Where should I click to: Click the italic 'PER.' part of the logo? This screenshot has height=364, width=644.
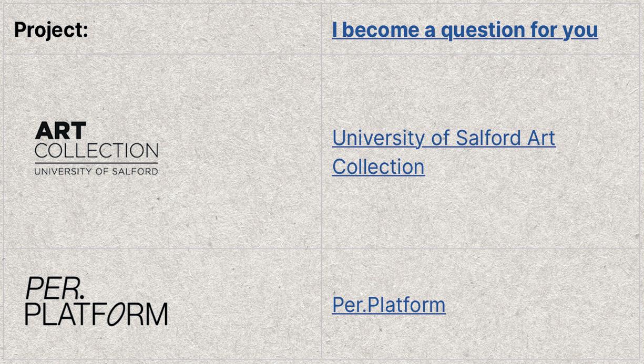[55, 287]
